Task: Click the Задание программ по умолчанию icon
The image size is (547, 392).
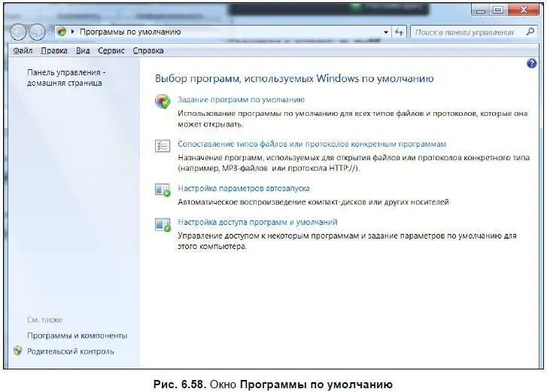Action: [x=163, y=102]
